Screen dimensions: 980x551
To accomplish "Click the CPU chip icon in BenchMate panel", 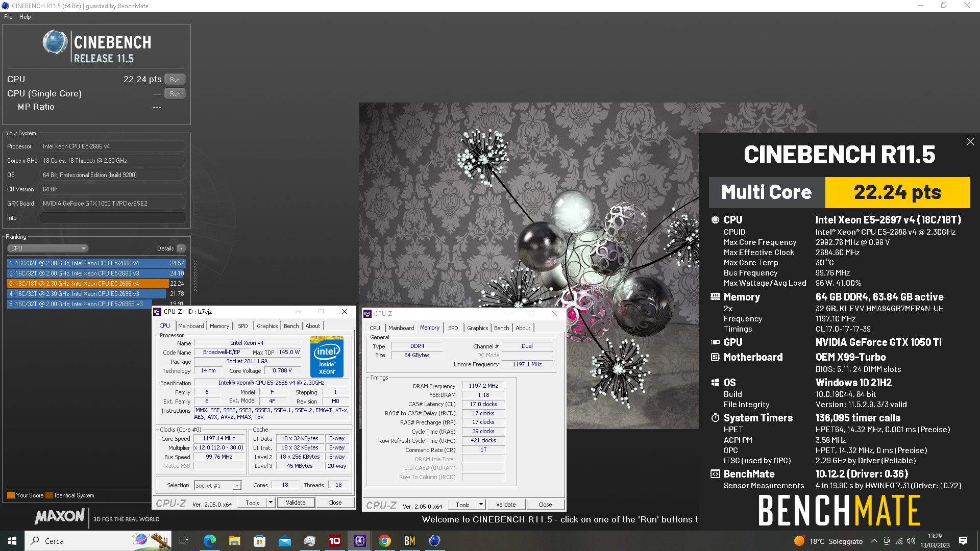I will [x=716, y=220].
